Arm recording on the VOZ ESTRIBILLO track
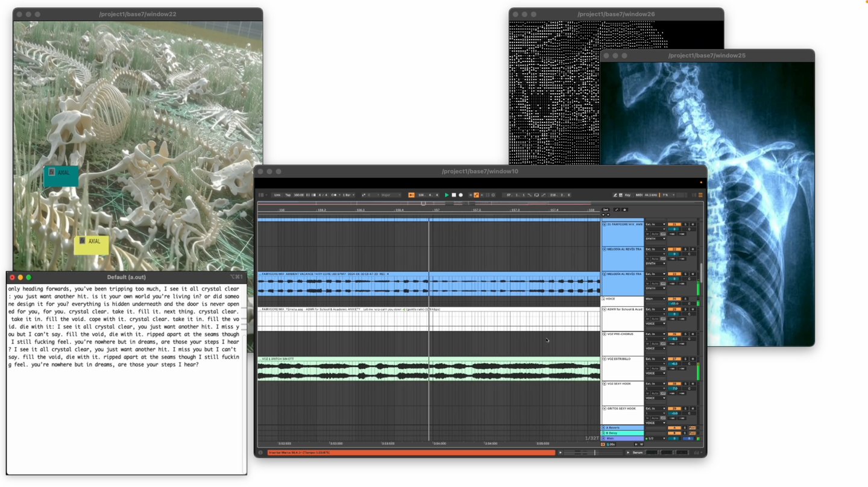This screenshot has width=868, height=487. [693, 359]
